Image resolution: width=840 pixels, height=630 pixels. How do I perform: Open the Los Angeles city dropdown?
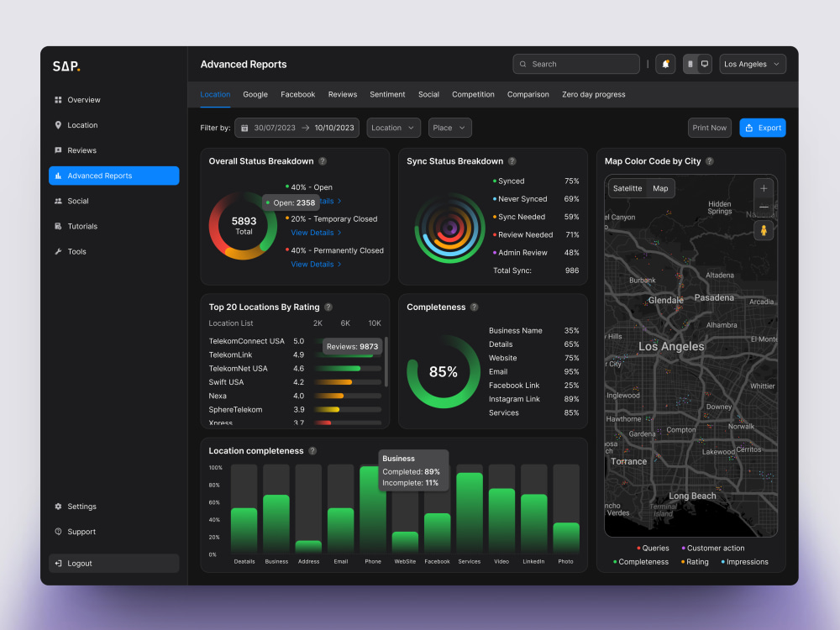click(752, 64)
